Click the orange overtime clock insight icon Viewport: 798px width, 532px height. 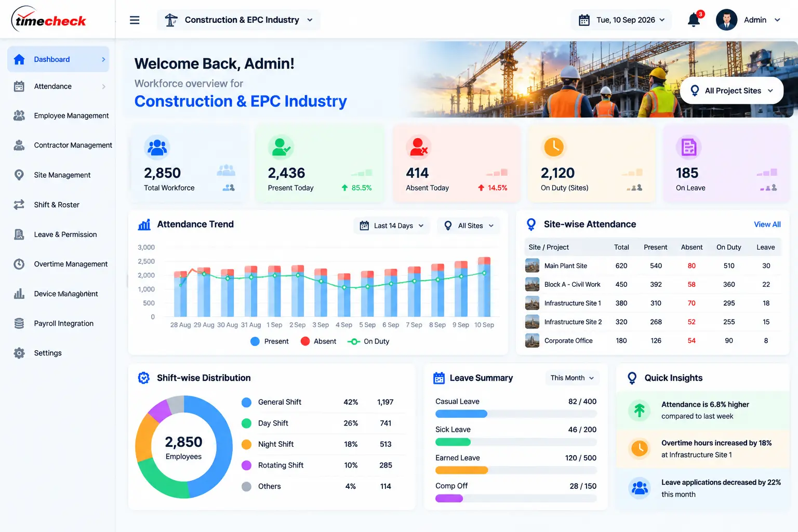640,448
